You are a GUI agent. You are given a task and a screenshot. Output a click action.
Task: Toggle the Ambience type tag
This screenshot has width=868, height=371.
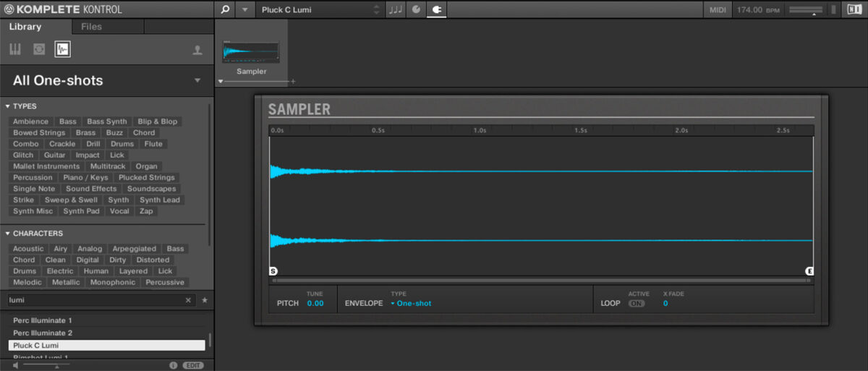(x=30, y=121)
